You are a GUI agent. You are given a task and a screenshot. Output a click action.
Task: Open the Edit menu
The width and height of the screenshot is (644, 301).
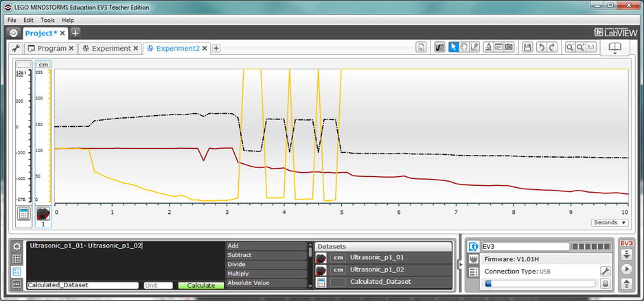coord(28,20)
